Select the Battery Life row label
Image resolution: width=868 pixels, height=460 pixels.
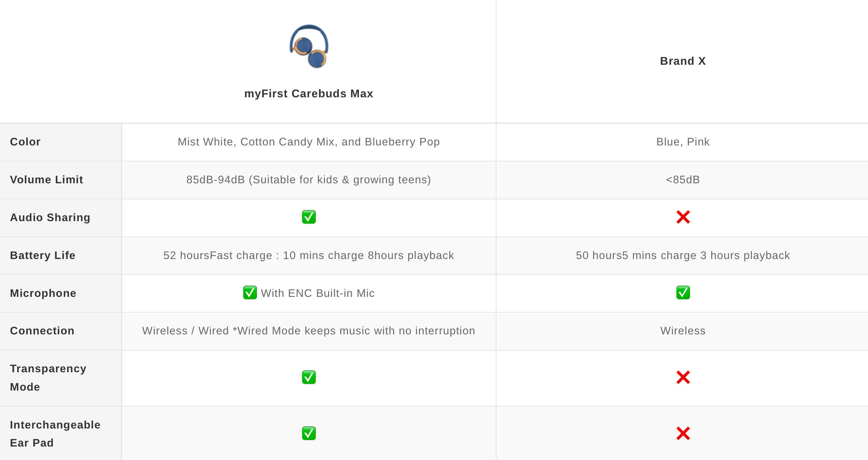click(42, 255)
